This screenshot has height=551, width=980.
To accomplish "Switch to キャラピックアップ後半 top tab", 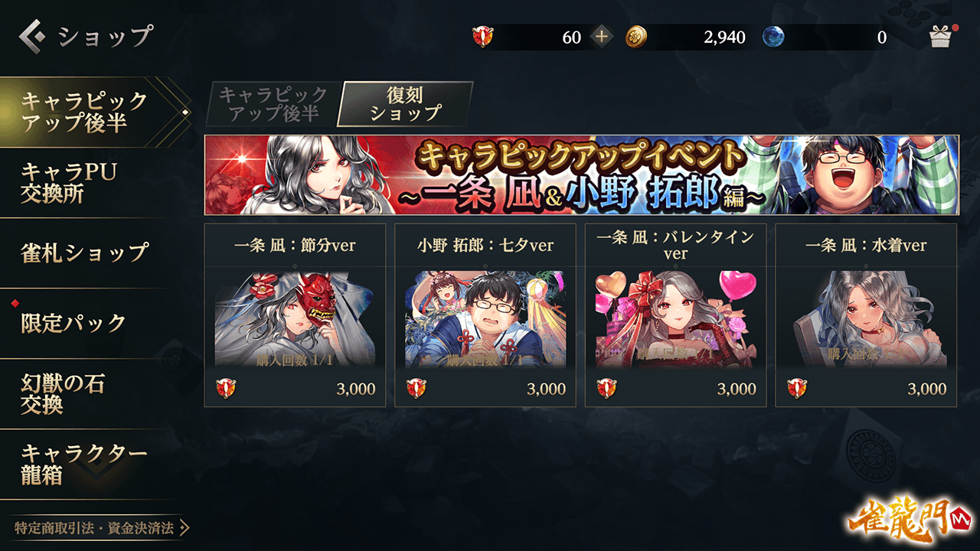I will click(273, 104).
